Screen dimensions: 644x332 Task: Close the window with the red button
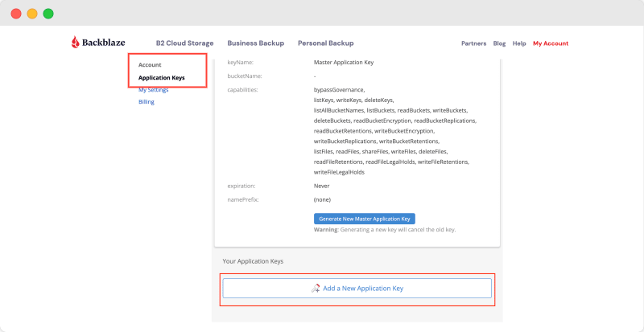(x=16, y=14)
